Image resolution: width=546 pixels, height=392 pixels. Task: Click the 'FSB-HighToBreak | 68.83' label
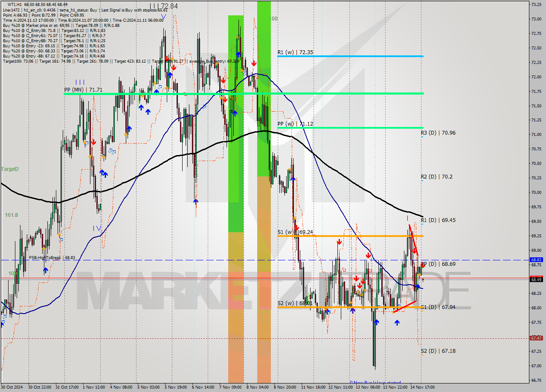pyautogui.click(x=52, y=258)
